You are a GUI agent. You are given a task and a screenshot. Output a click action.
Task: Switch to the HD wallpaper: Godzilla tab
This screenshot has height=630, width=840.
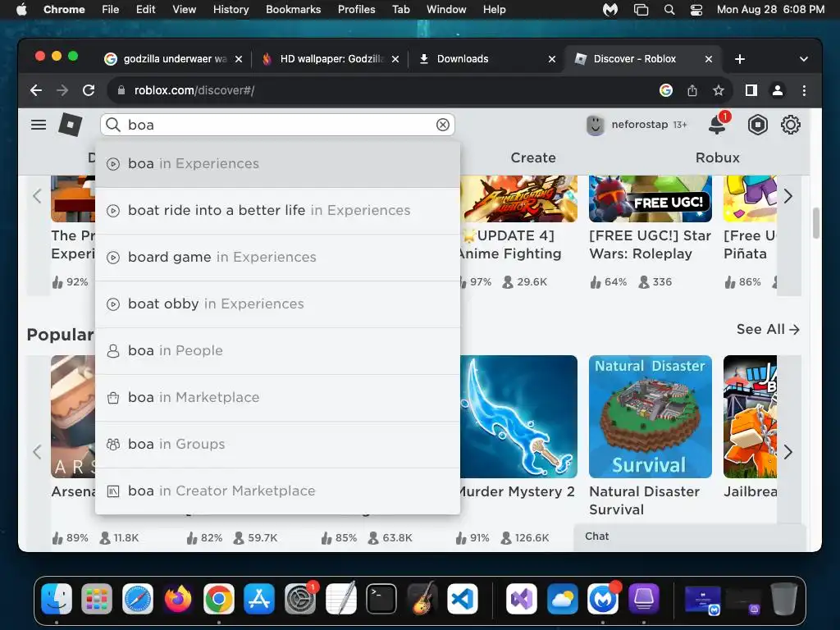331,59
